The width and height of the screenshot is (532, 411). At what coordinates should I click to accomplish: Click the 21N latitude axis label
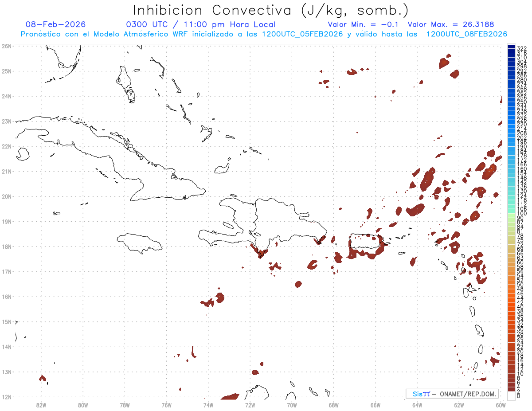coord(7,171)
